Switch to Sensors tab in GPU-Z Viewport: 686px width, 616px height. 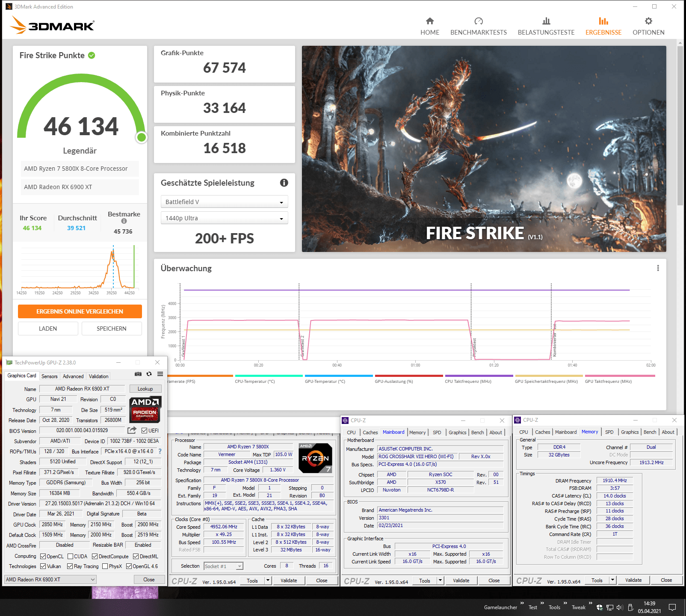coord(49,376)
